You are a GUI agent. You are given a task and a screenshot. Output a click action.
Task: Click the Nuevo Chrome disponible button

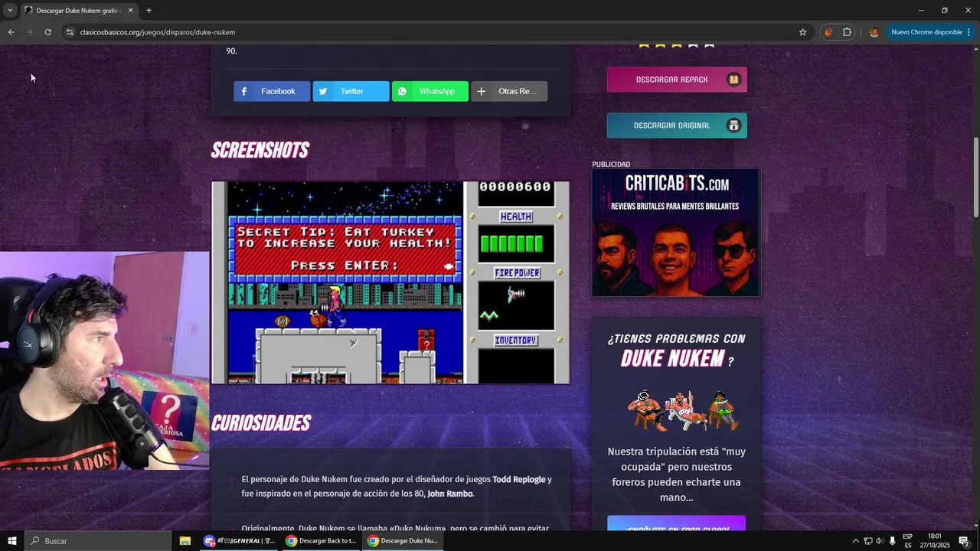tap(931, 32)
